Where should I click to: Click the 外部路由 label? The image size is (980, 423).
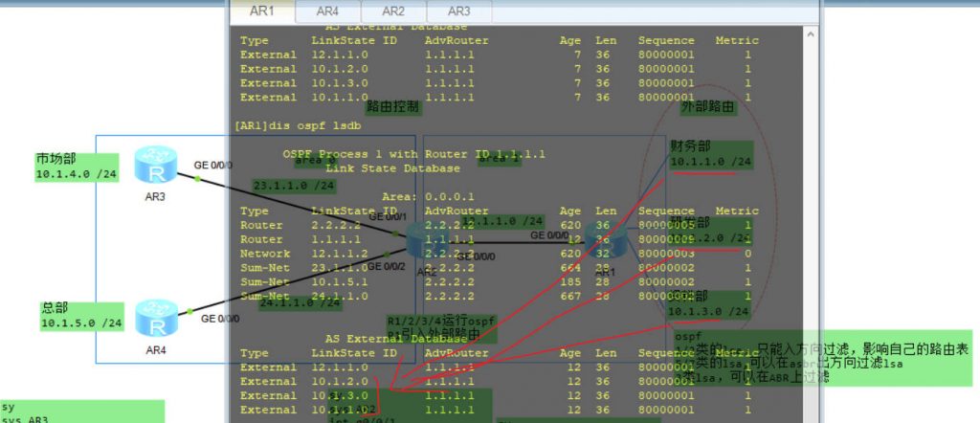[708, 107]
